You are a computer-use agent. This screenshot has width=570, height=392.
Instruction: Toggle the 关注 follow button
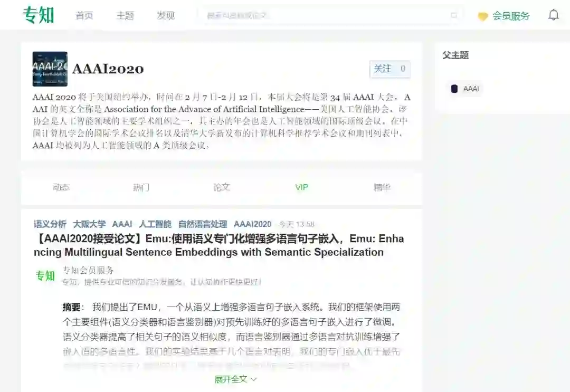(389, 69)
